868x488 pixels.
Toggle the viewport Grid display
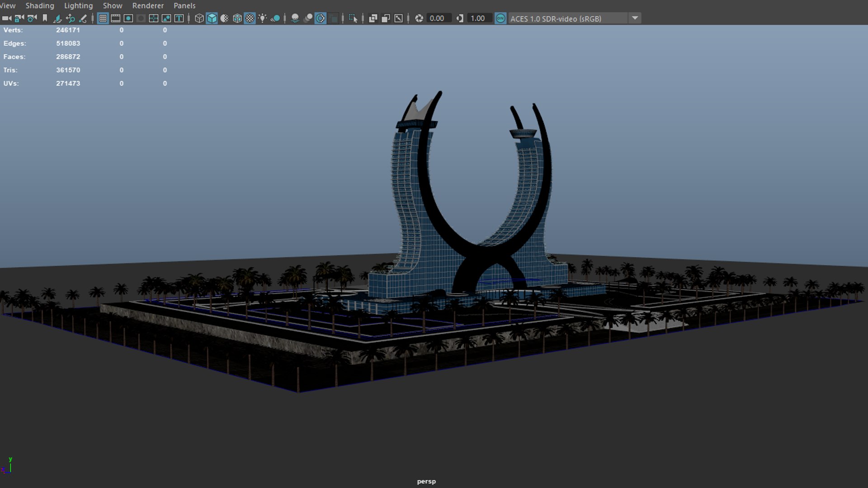coord(103,19)
